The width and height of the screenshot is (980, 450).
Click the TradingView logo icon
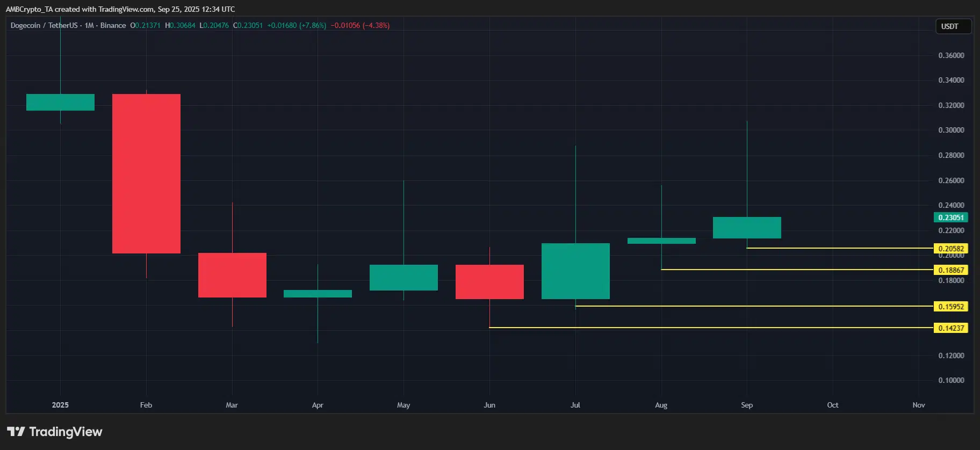16,432
